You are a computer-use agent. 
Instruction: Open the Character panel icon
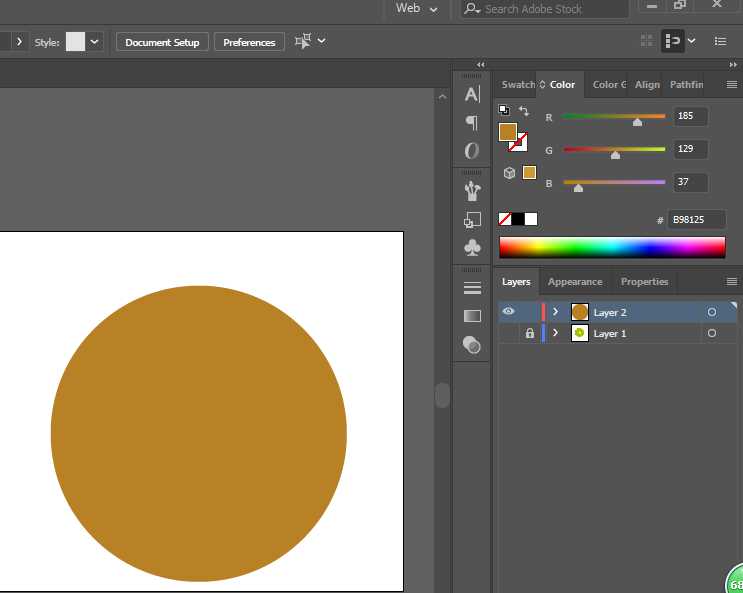[472, 94]
